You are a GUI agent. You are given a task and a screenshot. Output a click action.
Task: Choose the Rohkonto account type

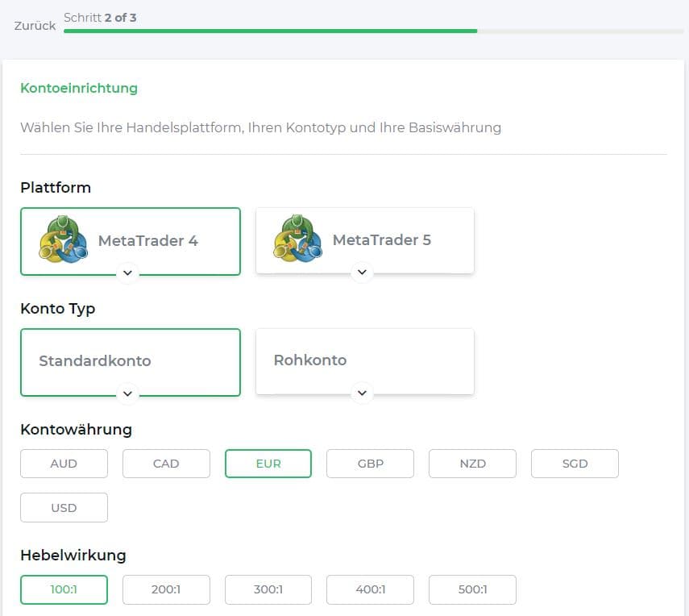[x=310, y=360]
